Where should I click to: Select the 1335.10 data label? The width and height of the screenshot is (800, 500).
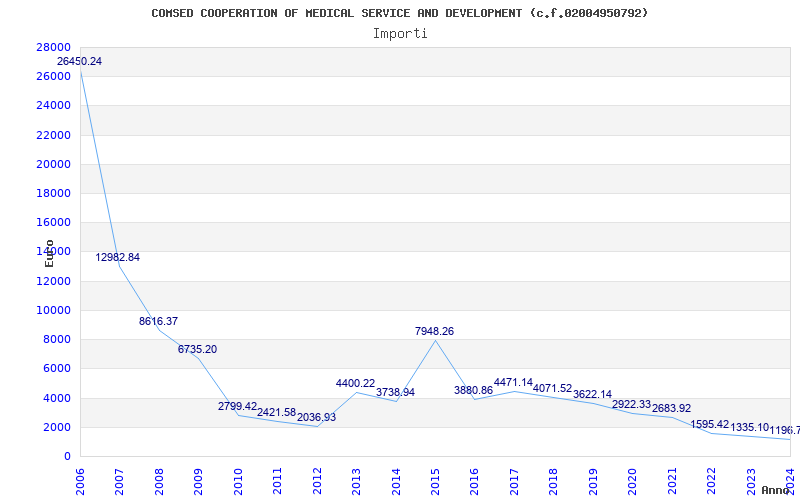pyautogui.click(x=749, y=428)
